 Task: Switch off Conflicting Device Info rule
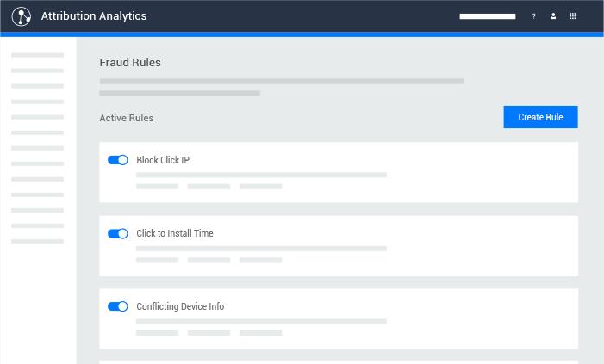[x=118, y=306]
